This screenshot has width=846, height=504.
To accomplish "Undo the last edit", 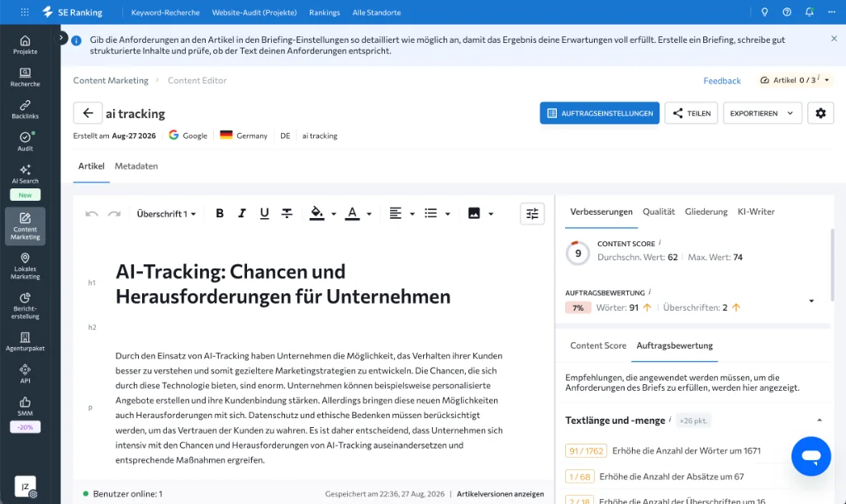I will tap(92, 214).
